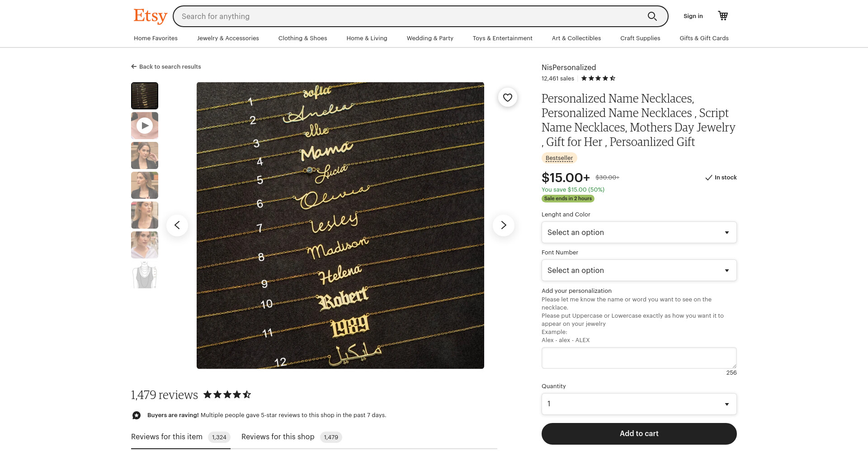Click the Etsy logo

pos(150,16)
